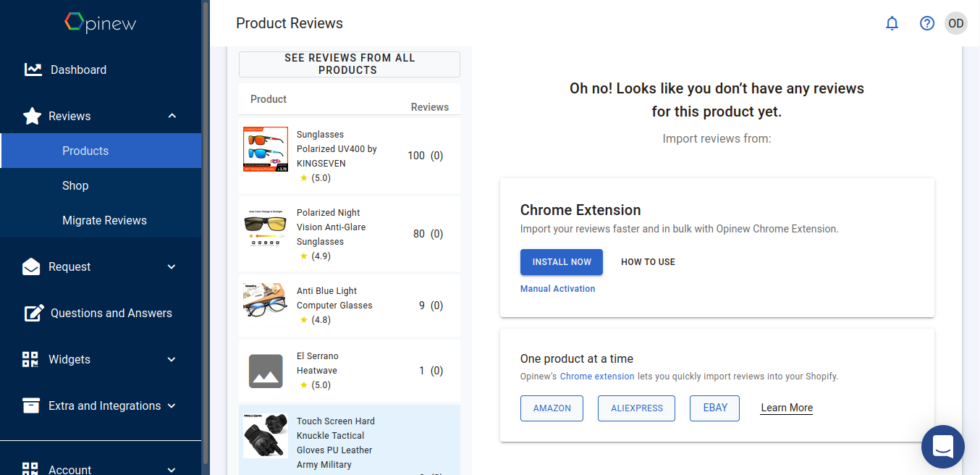Click the Questions and Answers pencil icon
The image size is (980, 475).
tap(34, 313)
